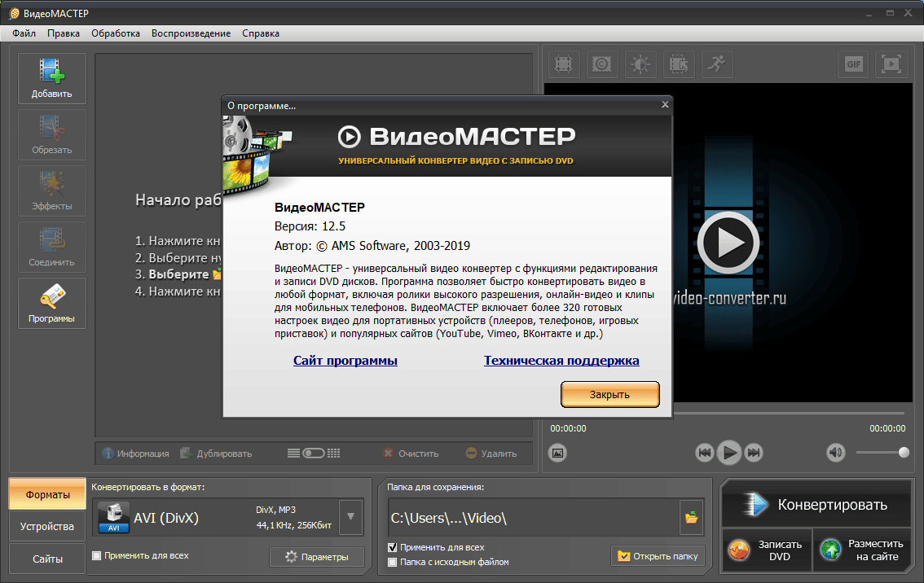924x583 pixels.
Task: Open the Программы sidebar button
Action: coord(52,303)
